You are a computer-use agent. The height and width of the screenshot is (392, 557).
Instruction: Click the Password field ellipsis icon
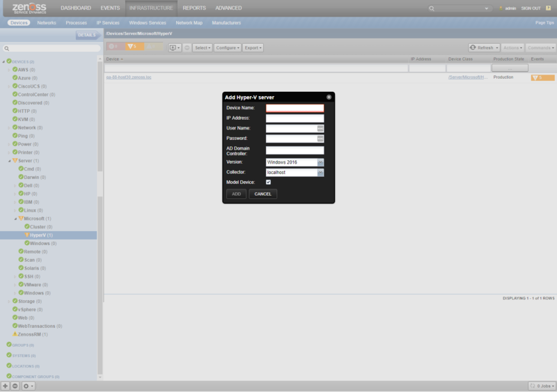tap(320, 139)
